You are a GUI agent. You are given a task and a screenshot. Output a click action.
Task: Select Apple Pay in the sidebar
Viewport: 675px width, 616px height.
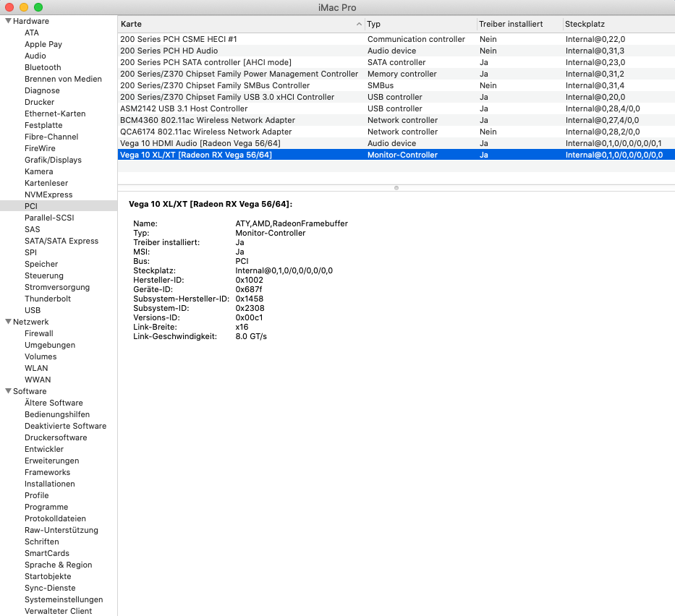43,44
